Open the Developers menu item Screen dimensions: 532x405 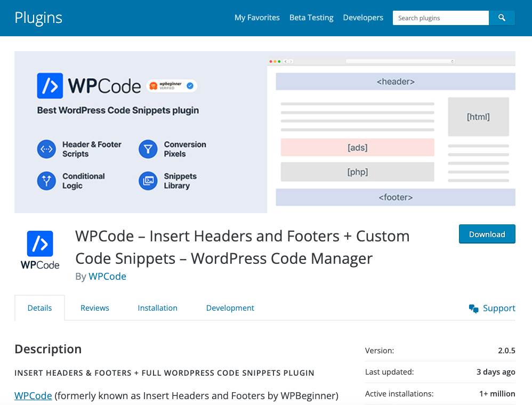tap(363, 18)
